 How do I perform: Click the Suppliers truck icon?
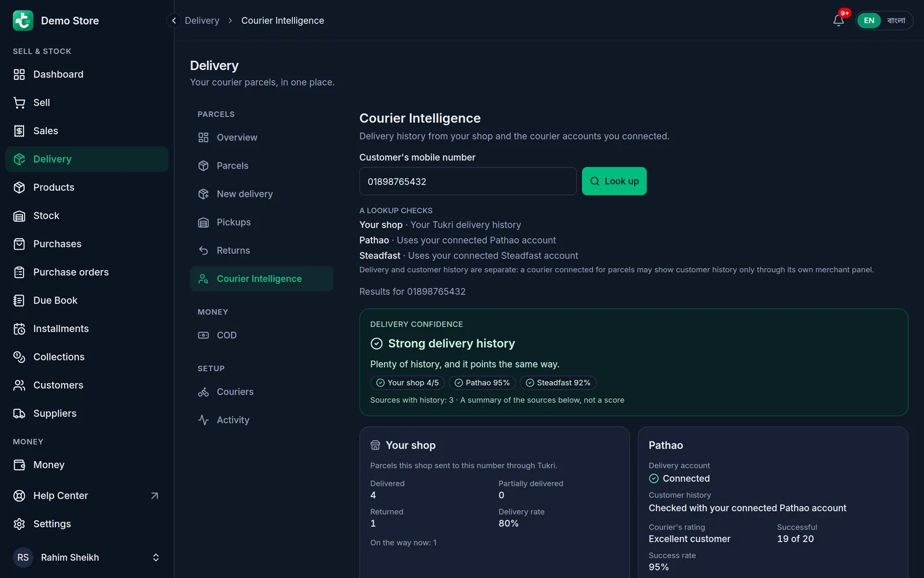tap(19, 414)
